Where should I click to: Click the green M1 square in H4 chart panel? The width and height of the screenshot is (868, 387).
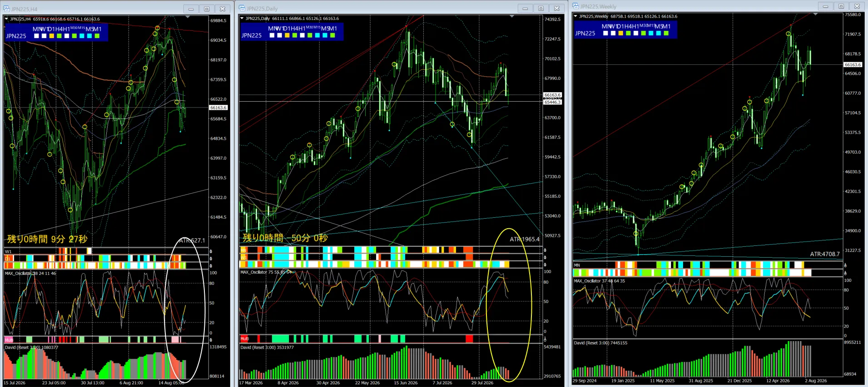click(97, 36)
